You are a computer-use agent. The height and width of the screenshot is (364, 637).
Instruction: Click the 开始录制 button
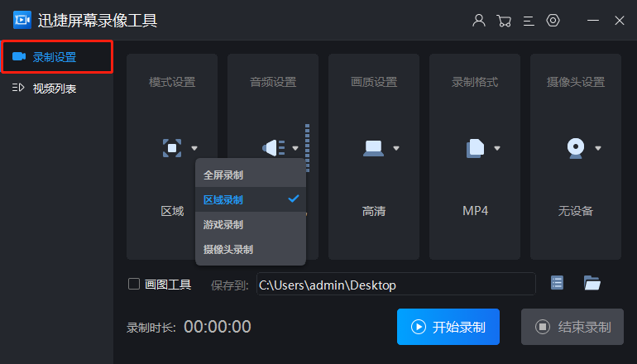pos(448,327)
